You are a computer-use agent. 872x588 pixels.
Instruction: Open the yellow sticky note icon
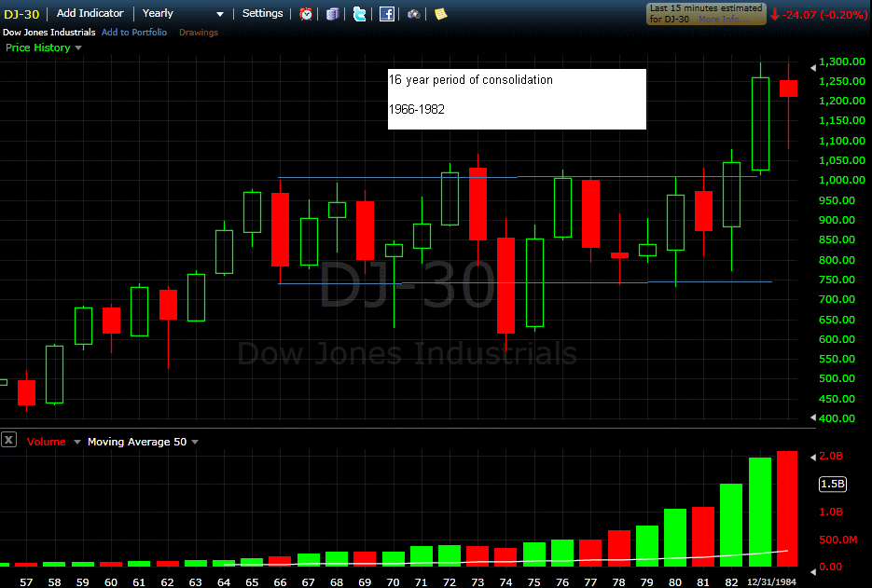click(x=441, y=14)
